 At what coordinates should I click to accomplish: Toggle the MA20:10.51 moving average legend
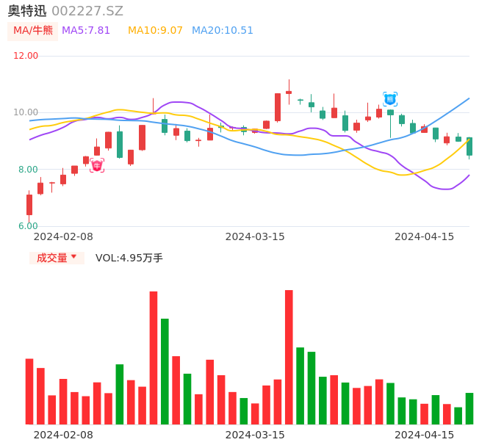222,31
